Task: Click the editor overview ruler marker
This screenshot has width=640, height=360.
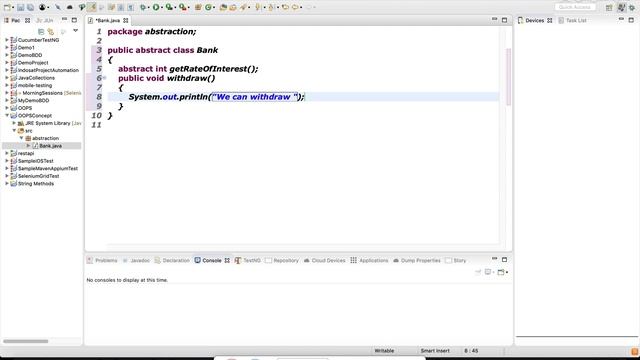Action: pyautogui.click(x=509, y=78)
